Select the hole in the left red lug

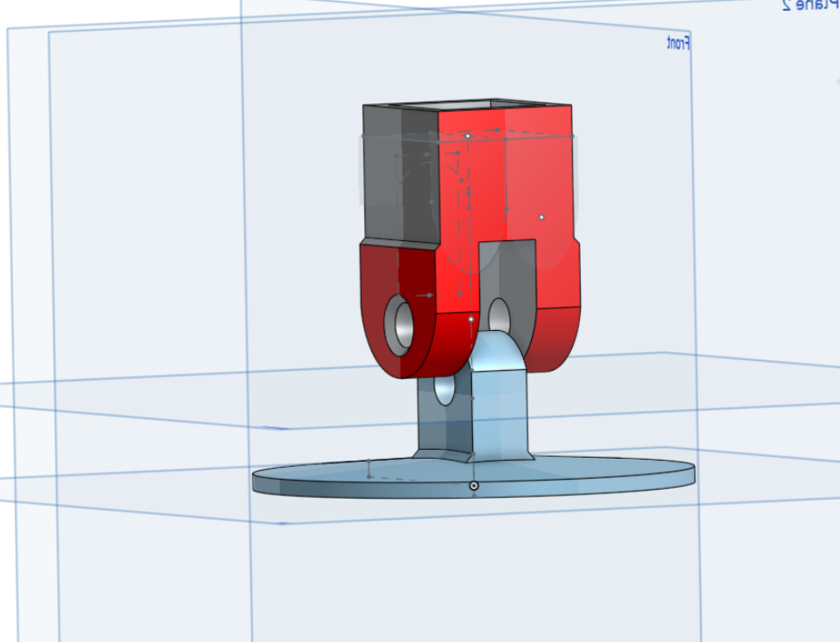(398, 325)
